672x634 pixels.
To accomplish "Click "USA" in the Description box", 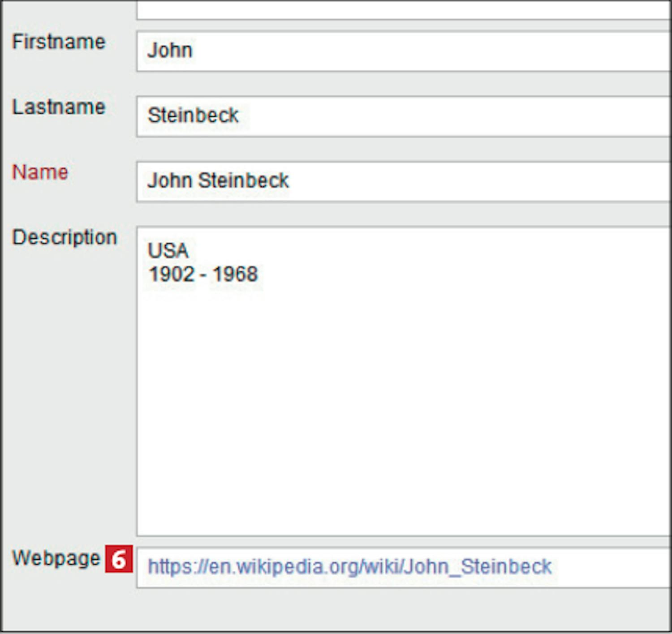I will coord(168,251).
